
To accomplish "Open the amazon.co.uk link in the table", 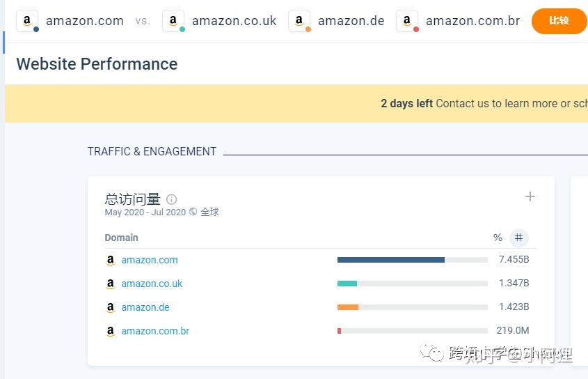I will tap(152, 284).
